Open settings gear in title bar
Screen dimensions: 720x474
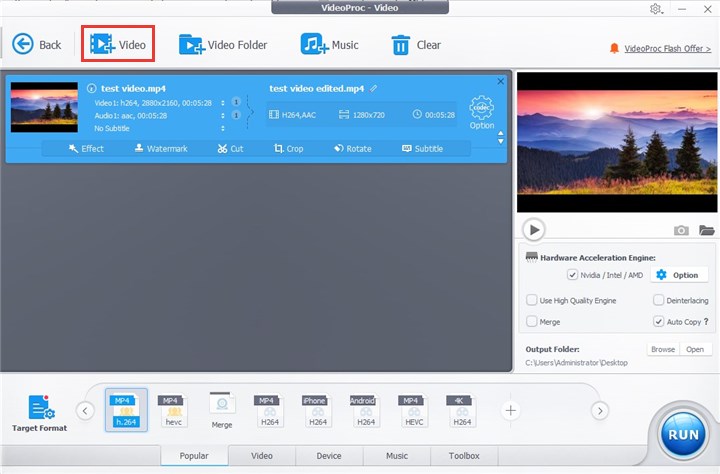656,9
